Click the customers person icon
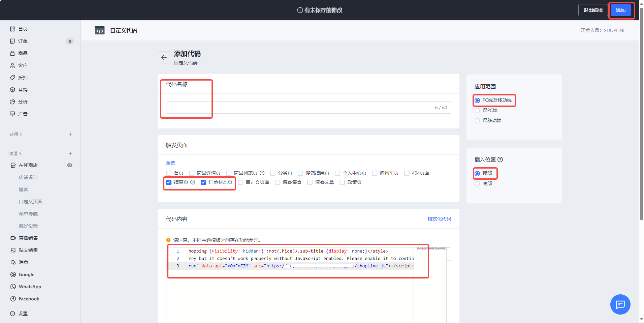This screenshot has height=323, width=644. click(12, 65)
